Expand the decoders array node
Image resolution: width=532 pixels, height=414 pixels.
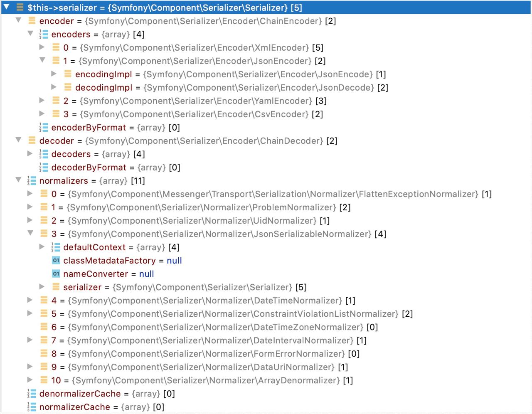(30, 153)
